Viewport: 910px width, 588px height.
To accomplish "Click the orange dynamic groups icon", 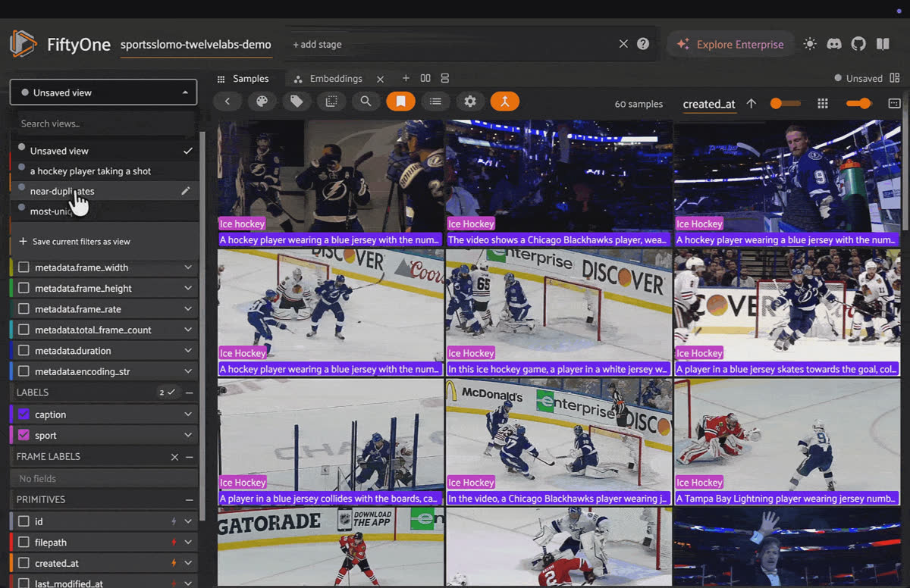I will 504,101.
